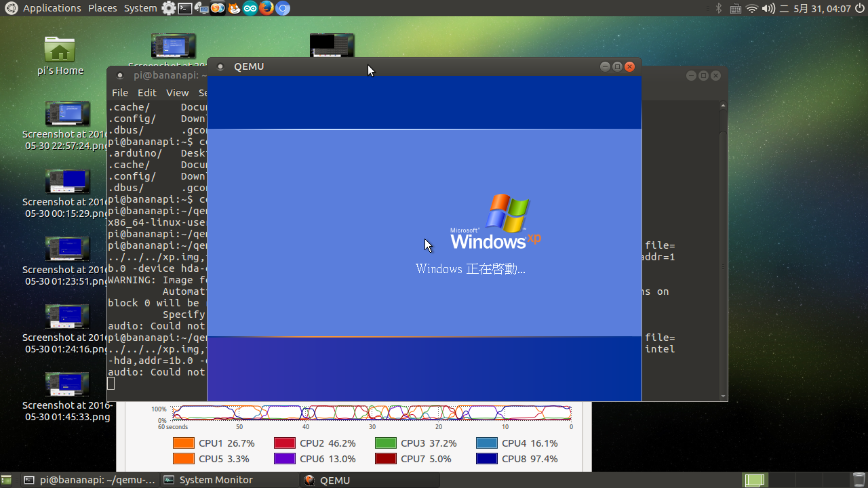Click the QEMU window title bar
This screenshot has height=488, width=868.
[424, 66]
